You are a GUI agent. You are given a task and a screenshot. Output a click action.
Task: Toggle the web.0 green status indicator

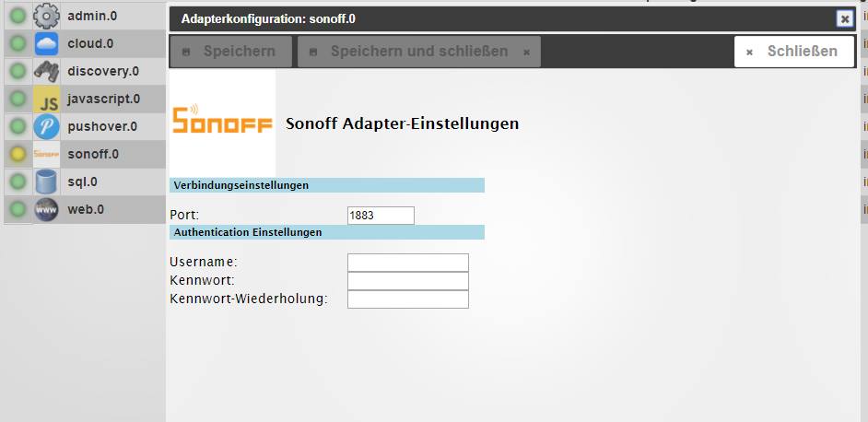coord(18,209)
